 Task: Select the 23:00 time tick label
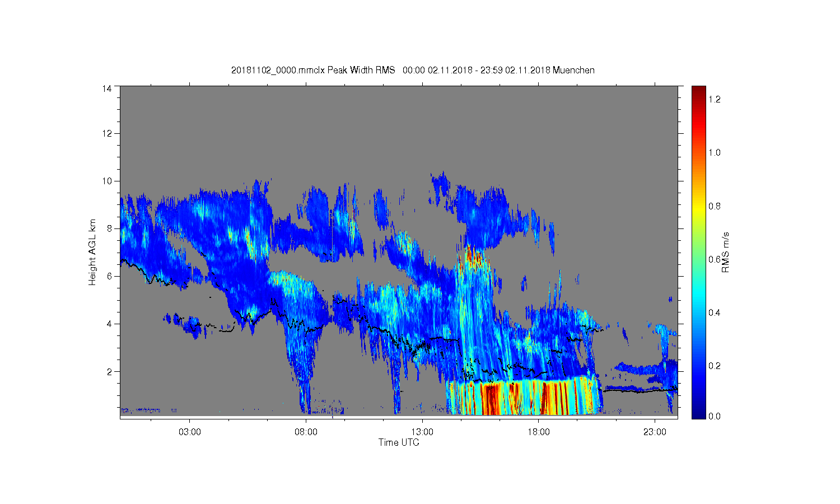coord(655,432)
